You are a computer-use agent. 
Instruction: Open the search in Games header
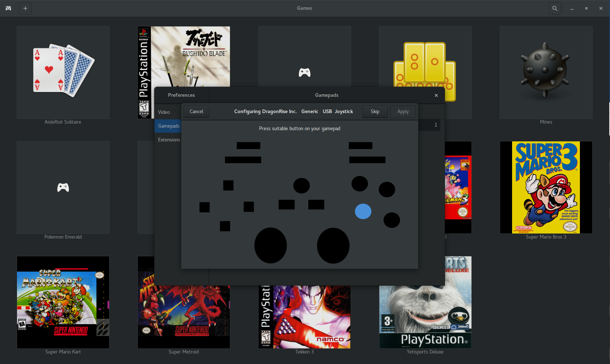[555, 8]
